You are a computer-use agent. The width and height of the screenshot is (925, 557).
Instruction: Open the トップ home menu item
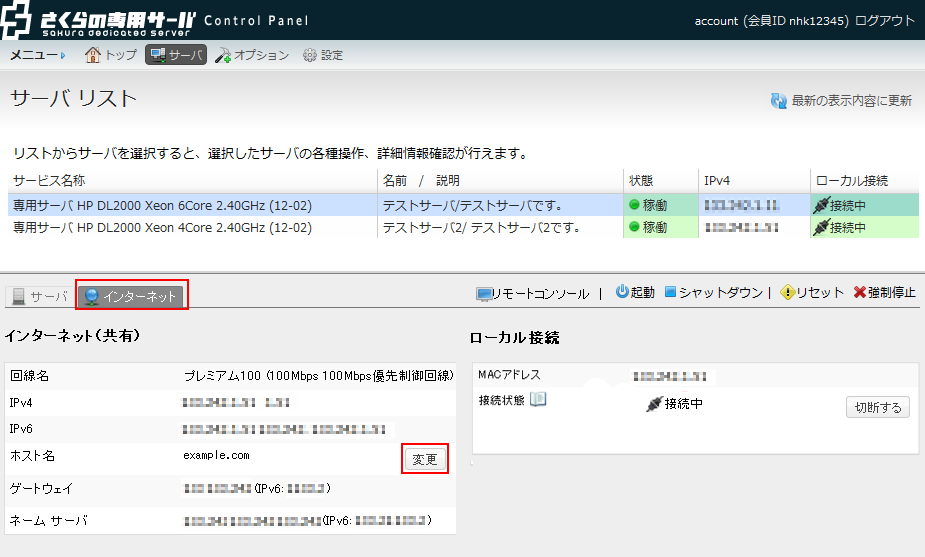point(111,55)
